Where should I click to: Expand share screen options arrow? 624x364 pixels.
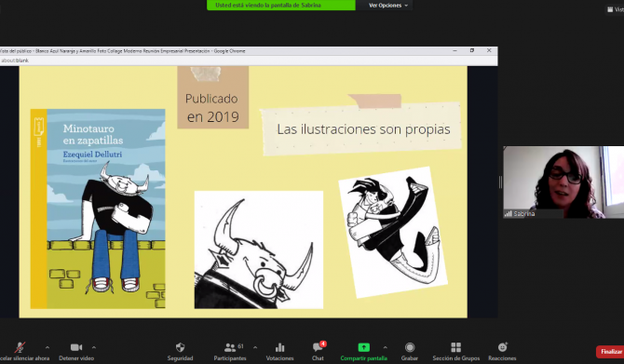click(385, 347)
